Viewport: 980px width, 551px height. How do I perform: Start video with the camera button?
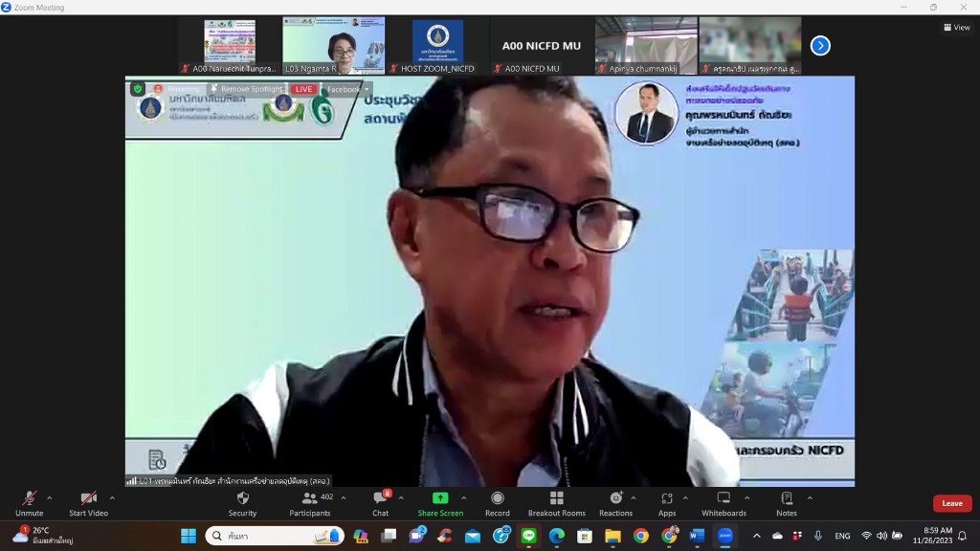88,503
